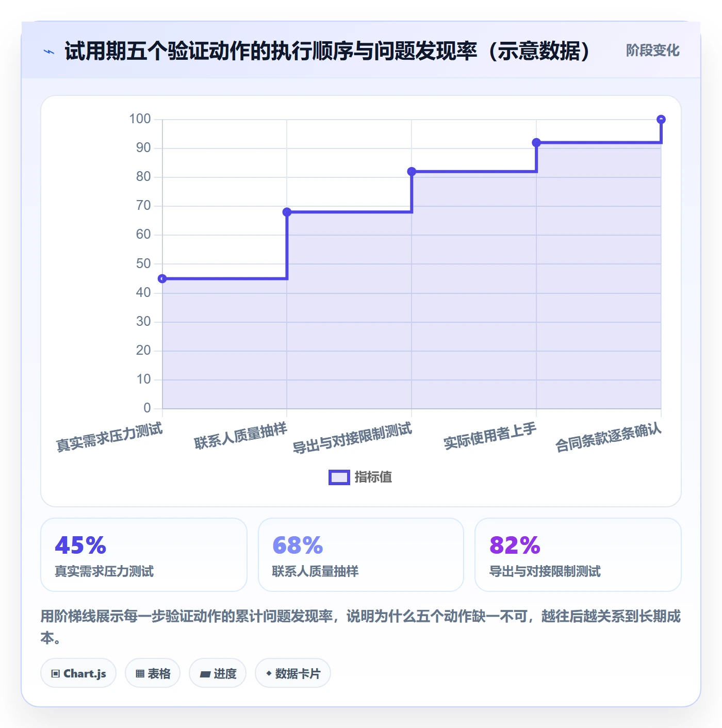This screenshot has height=728, width=722.
Task: Click the x-axis label 联系人质量抽样
Action: click(240, 436)
